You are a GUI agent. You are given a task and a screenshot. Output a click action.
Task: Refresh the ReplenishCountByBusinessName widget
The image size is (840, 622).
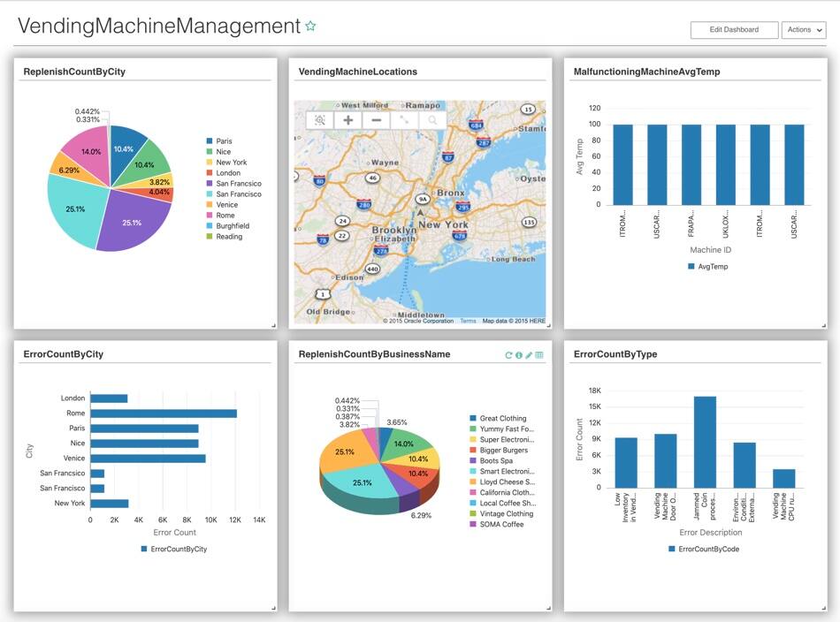(x=508, y=354)
